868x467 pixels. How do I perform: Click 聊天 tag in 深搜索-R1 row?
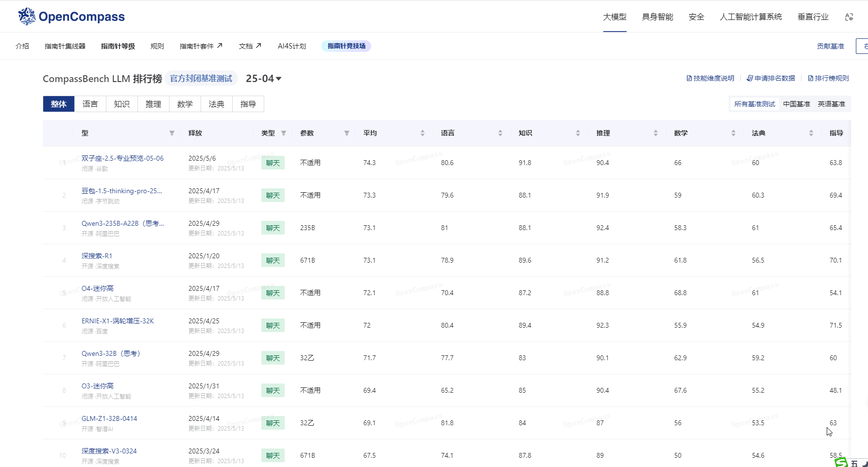click(x=273, y=261)
